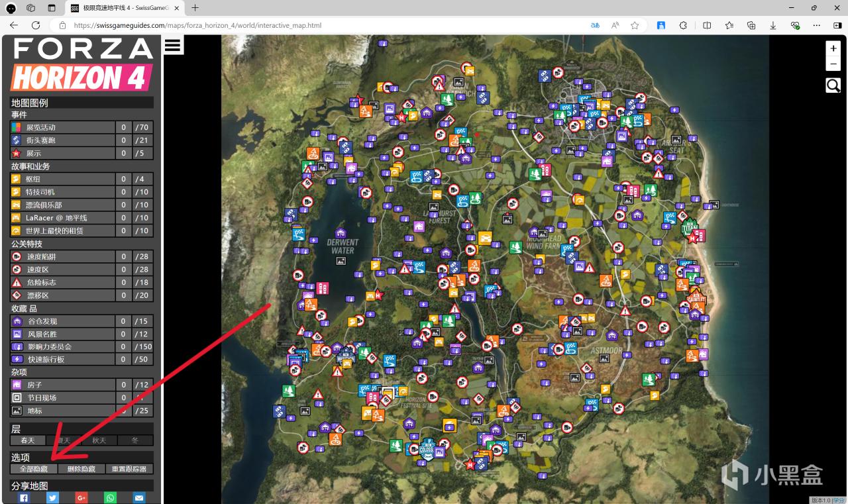Share the map via WhatsApp
The width and height of the screenshot is (848, 504).
click(110, 498)
